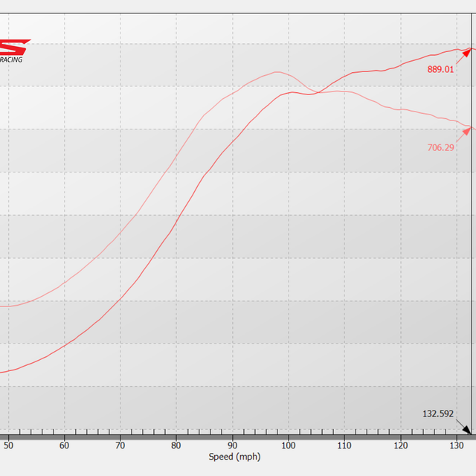Click the red arrow marker at 889.01
This screenshot has height=476, width=476.
(466, 53)
